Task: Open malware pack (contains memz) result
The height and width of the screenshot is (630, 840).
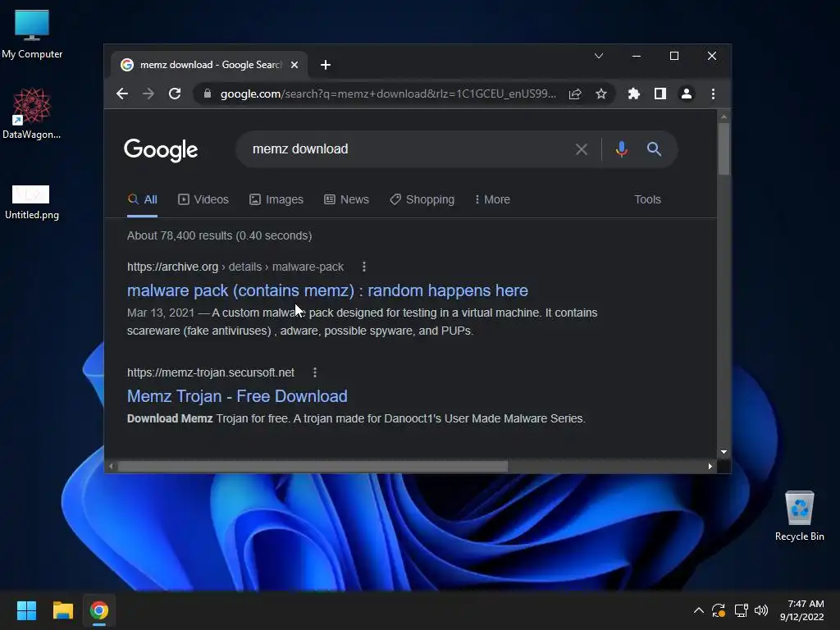Action: [x=327, y=290]
